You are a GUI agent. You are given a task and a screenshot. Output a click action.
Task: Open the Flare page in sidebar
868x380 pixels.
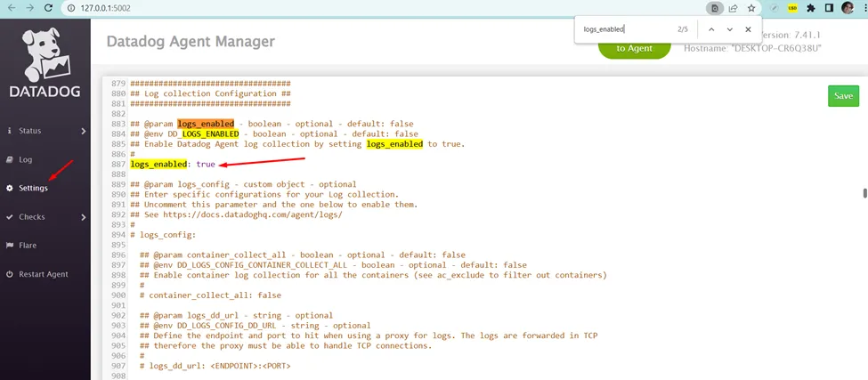(x=27, y=246)
